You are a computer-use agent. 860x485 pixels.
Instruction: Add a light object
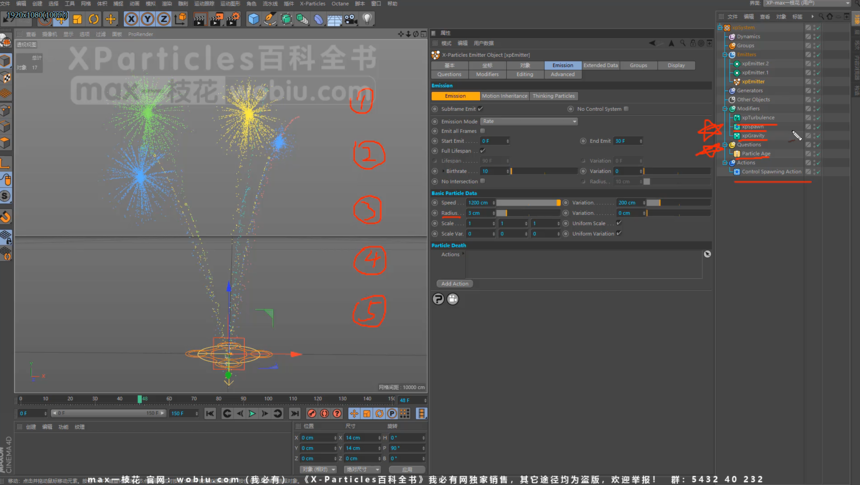[x=367, y=19]
